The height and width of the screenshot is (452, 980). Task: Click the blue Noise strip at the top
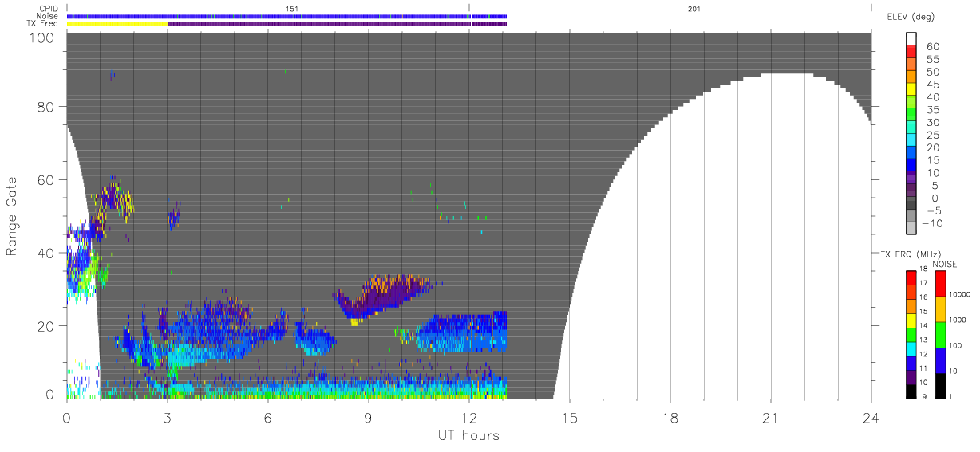coord(286,16)
